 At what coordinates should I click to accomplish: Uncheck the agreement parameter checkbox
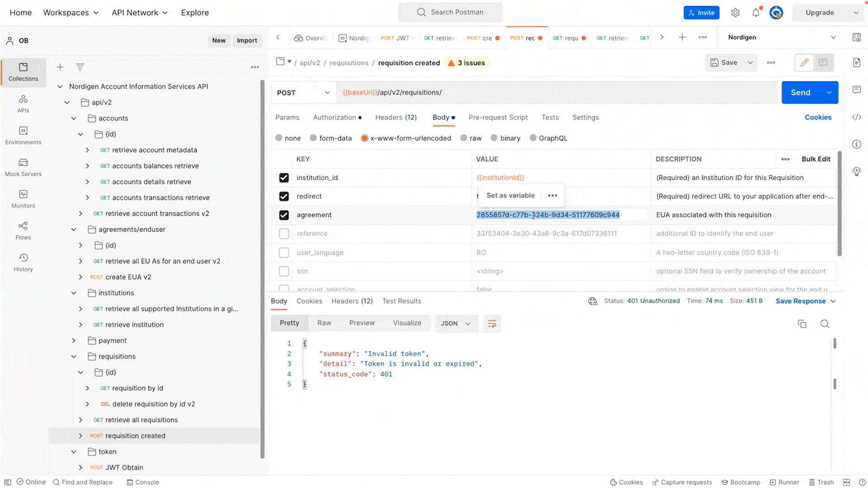click(x=284, y=215)
